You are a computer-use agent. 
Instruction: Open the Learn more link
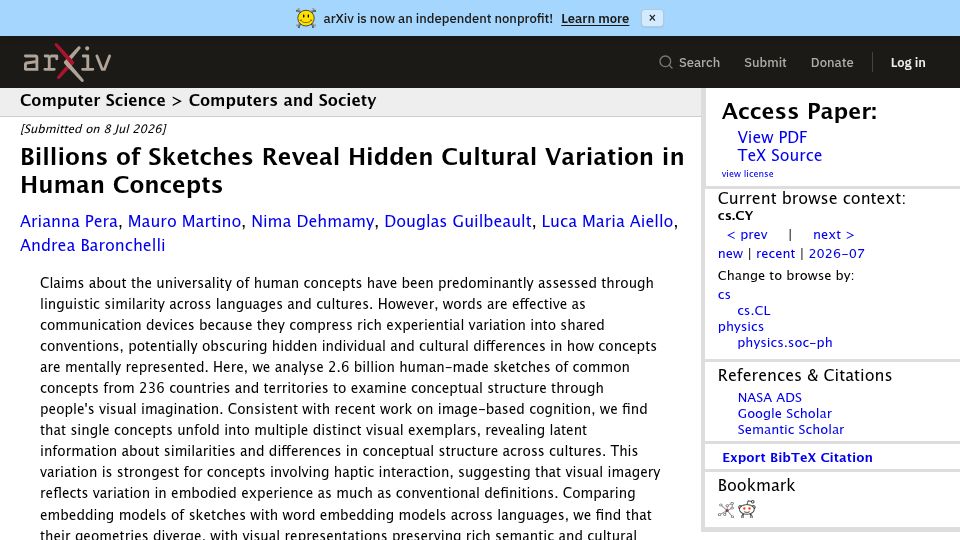(x=594, y=19)
